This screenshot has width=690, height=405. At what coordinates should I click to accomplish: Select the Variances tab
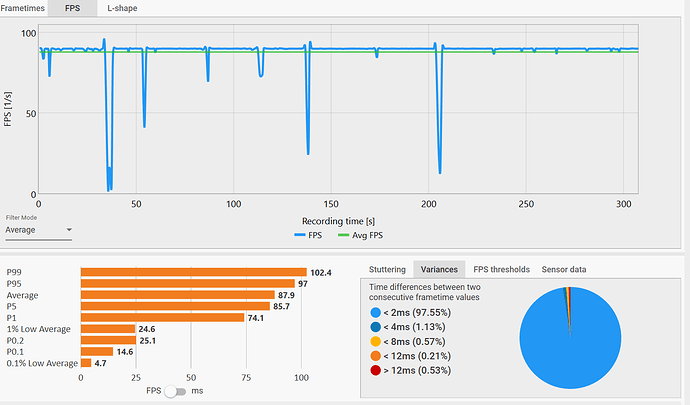439,270
